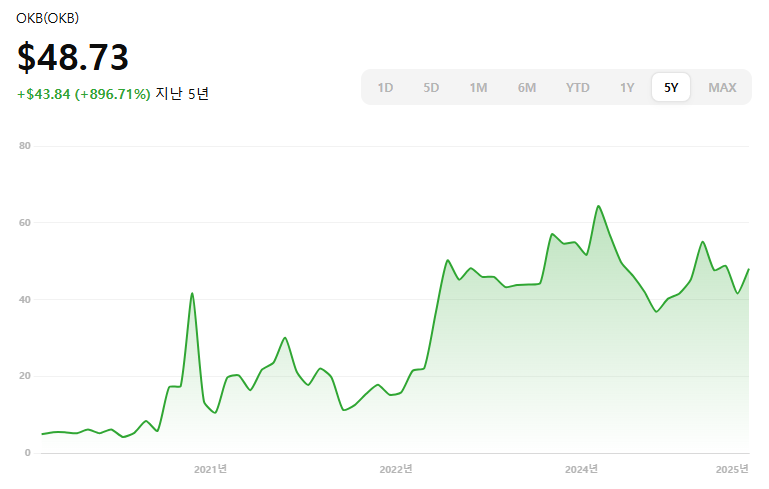Click the 80 y-axis label
This screenshot has width=769, height=489.
[25, 146]
